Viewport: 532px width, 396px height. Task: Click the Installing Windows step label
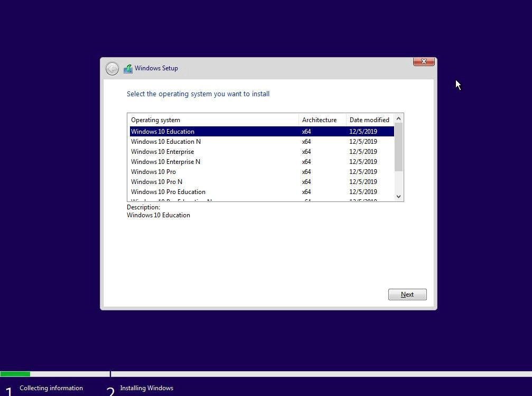pos(146,388)
